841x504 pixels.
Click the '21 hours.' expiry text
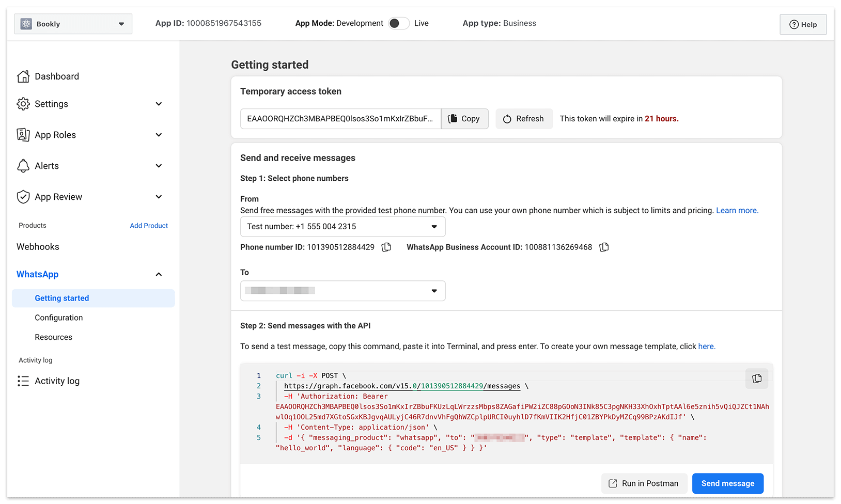[661, 119]
